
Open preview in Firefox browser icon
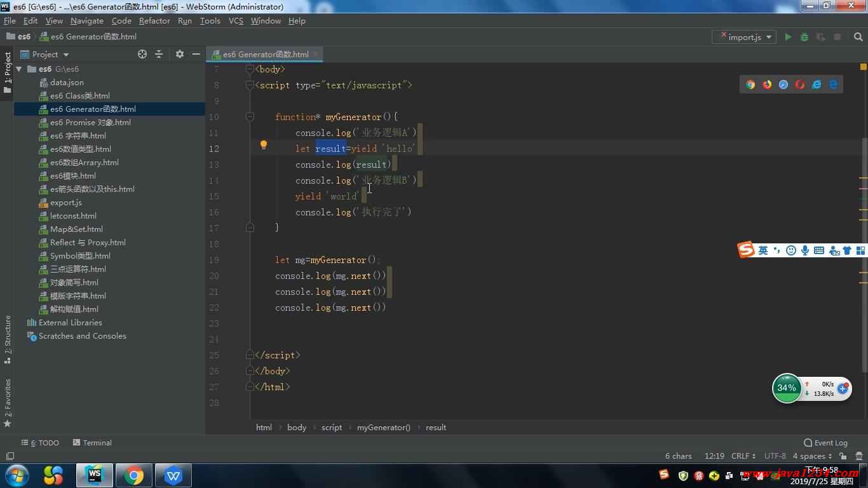point(767,85)
